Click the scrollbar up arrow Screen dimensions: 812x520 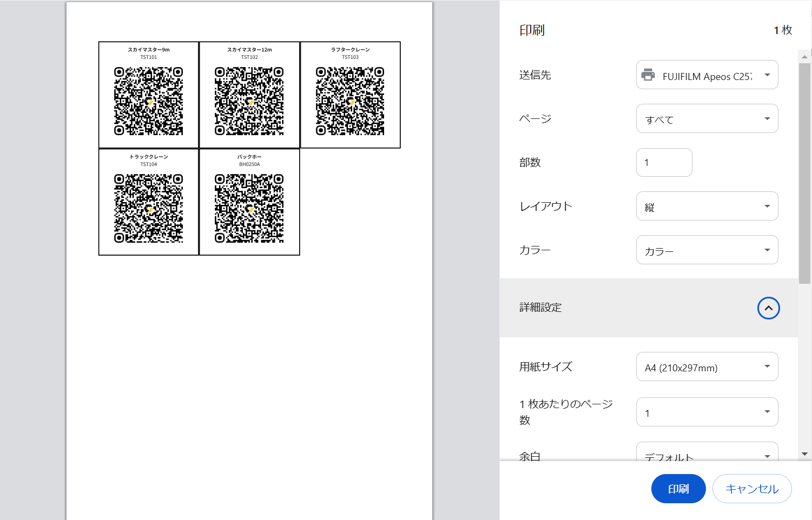point(804,56)
